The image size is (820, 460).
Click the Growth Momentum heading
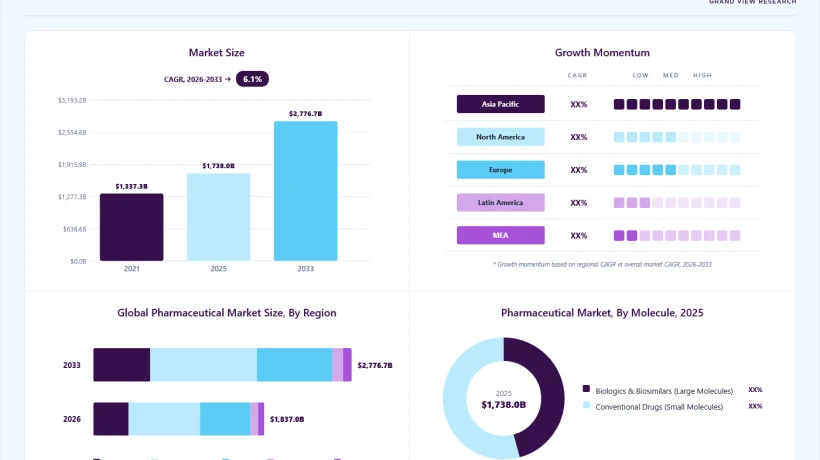(602, 53)
